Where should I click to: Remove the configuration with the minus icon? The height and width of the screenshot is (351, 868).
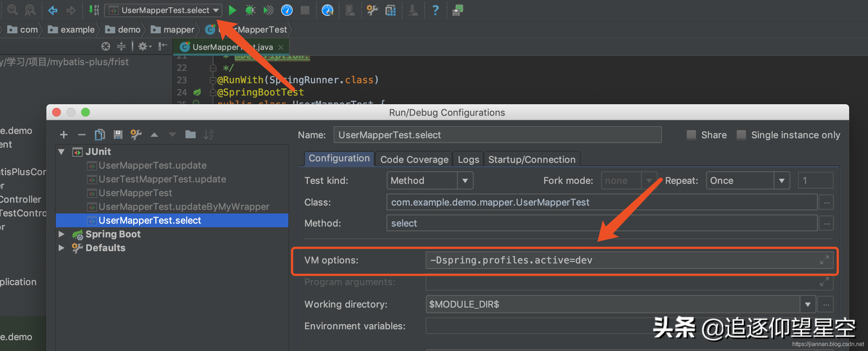tap(82, 135)
